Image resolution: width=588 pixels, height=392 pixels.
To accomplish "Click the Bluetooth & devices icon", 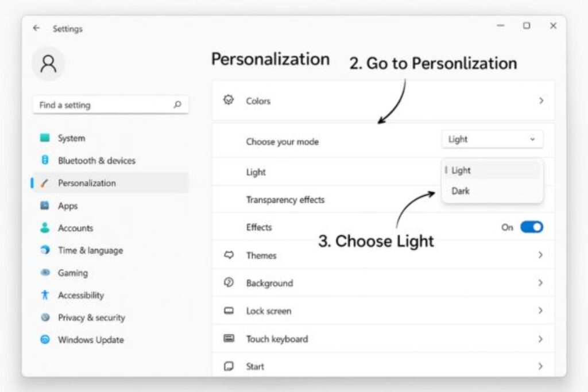I will (45, 160).
